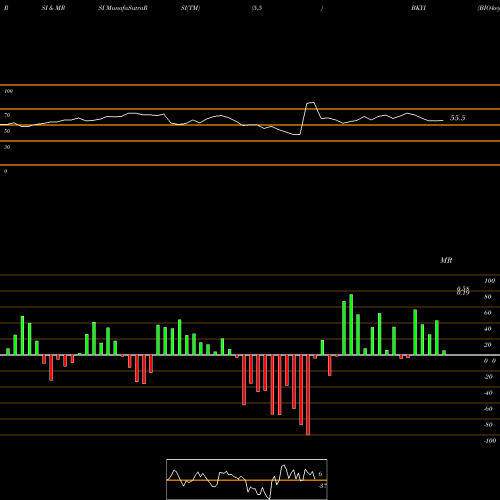Click the 'SI & MR' header text
This screenshot has width=500, height=500.
[x=53, y=8]
